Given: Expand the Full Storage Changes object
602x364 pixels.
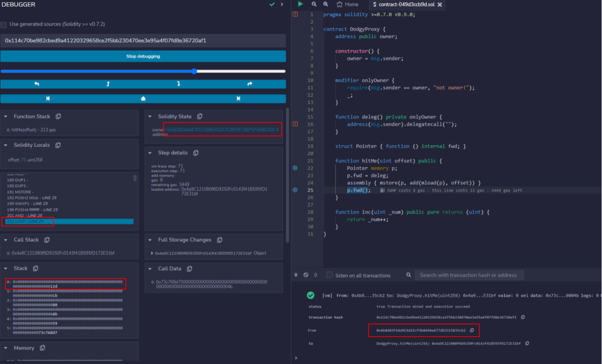Looking at the screenshot, I should (x=152, y=253).
